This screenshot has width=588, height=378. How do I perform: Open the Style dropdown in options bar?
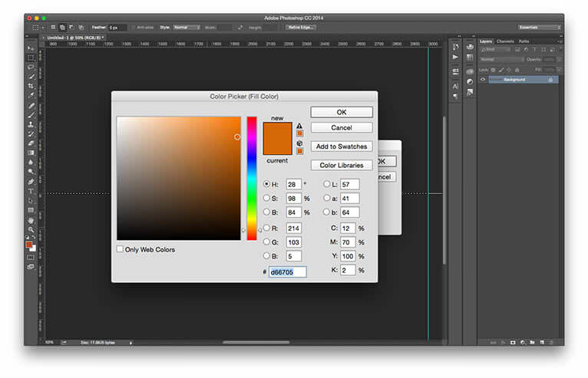tap(187, 28)
